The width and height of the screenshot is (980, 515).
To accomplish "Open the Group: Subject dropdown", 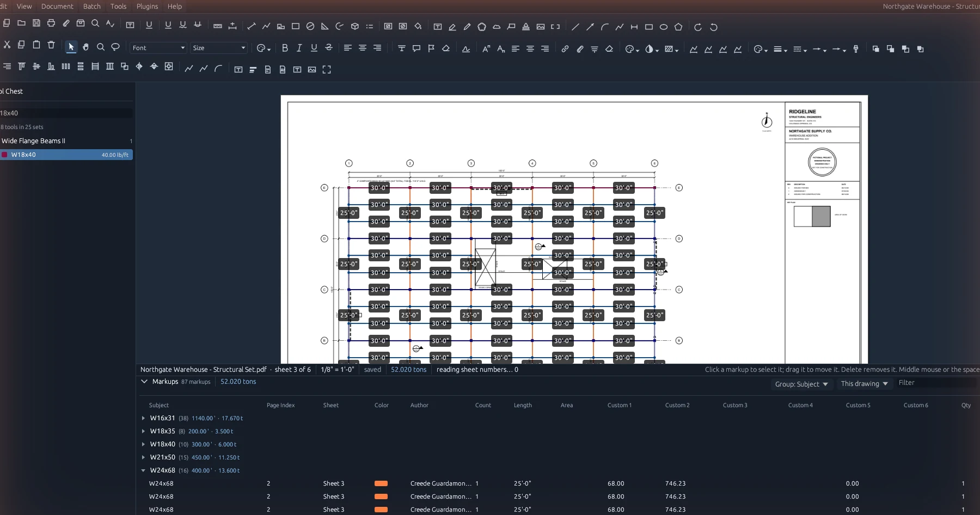I will coord(801,384).
